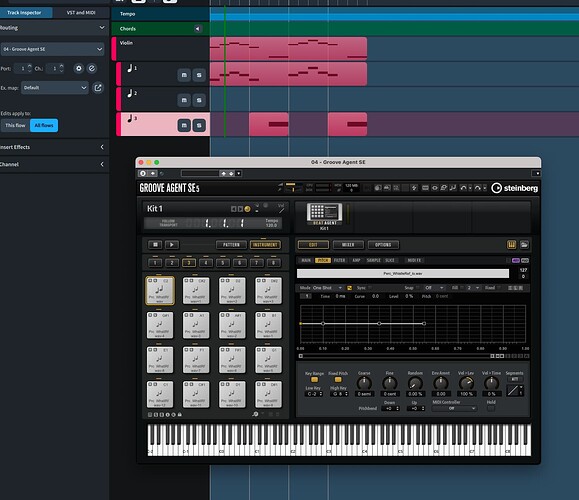Open expression map external editor icon
This screenshot has width=579, height=500.
[x=98, y=88]
